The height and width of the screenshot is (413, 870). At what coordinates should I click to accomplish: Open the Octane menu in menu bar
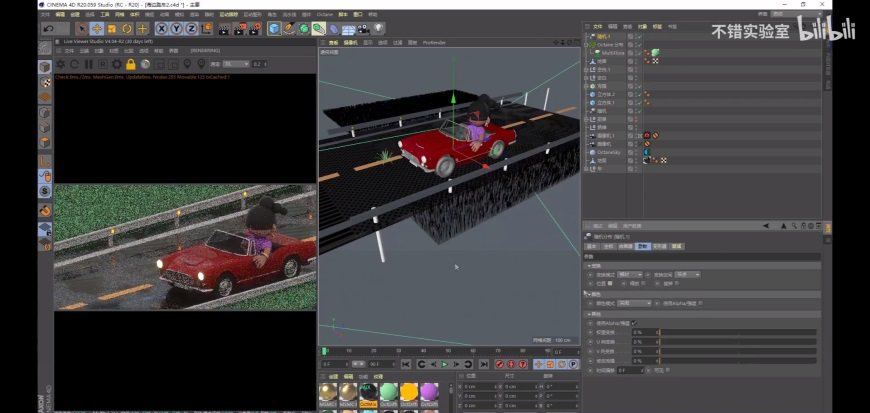tap(324, 15)
